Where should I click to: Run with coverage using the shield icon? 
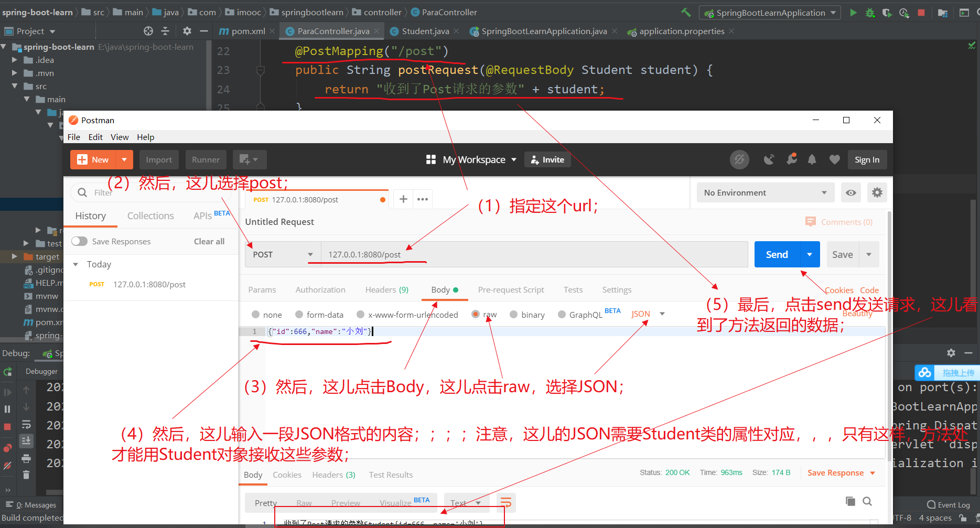[887, 13]
